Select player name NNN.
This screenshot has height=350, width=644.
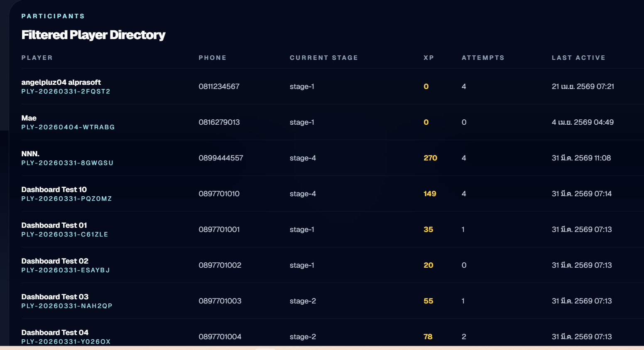pos(30,154)
